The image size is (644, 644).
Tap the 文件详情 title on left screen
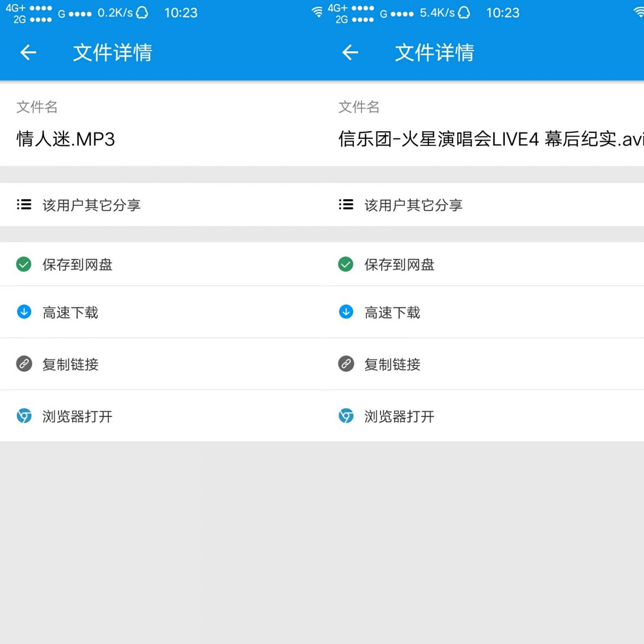coord(113,53)
